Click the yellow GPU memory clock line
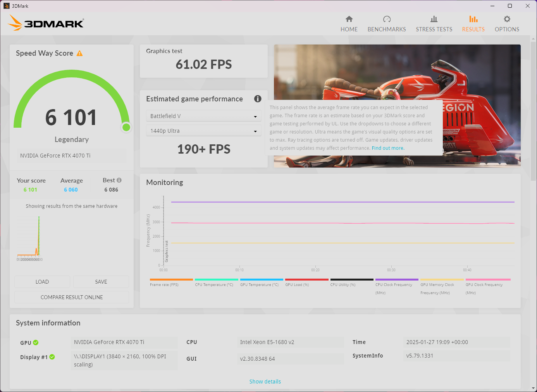The image size is (537, 392). 343,243
